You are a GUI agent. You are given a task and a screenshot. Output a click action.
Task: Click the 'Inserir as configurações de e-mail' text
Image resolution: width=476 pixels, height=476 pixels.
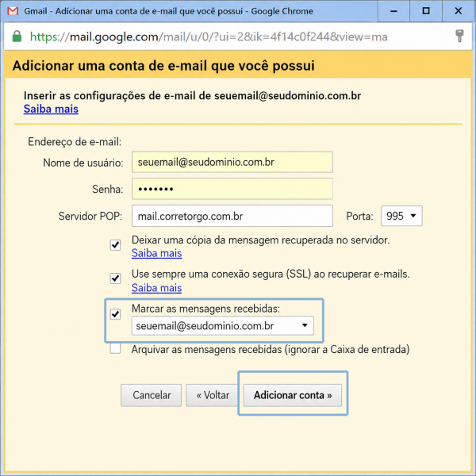coord(192,96)
